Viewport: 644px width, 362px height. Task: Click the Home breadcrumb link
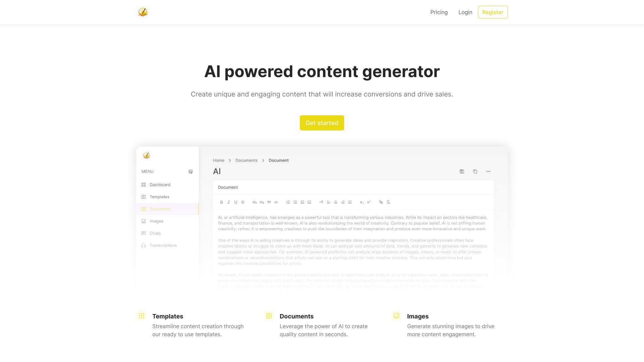(218, 160)
